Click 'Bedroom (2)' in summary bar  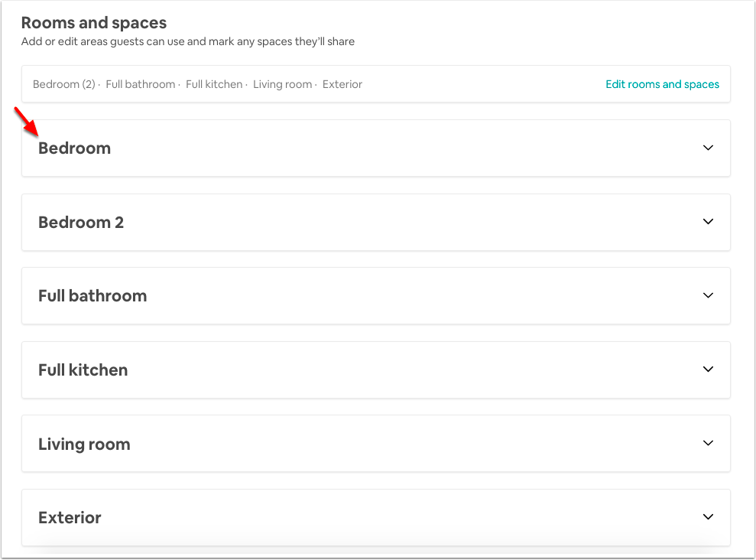click(64, 84)
